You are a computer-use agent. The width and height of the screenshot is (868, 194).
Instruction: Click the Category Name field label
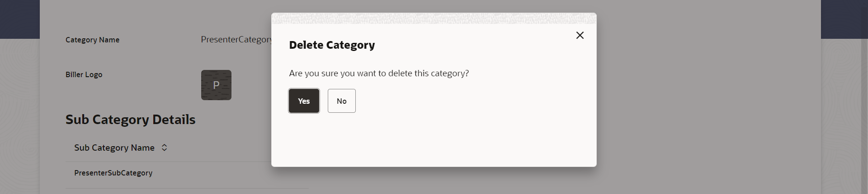click(92, 40)
